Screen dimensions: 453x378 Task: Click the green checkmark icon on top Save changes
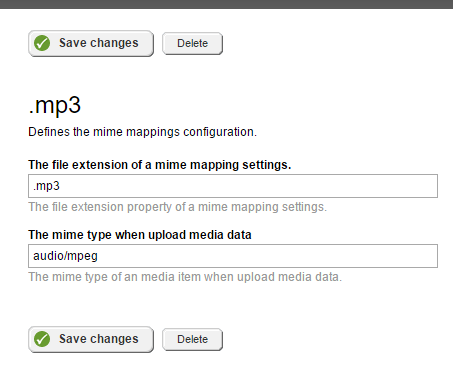point(42,43)
